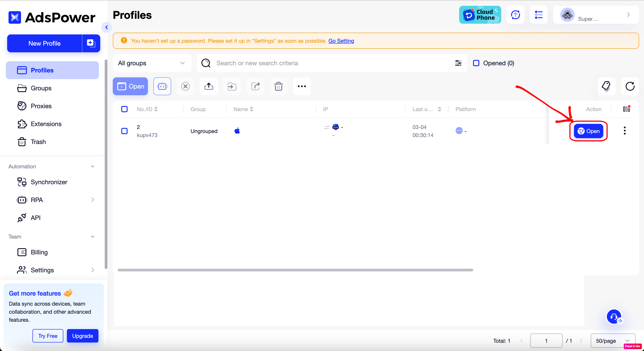Select the kupv473 profile checkbox
The width and height of the screenshot is (644, 351).
124,131
